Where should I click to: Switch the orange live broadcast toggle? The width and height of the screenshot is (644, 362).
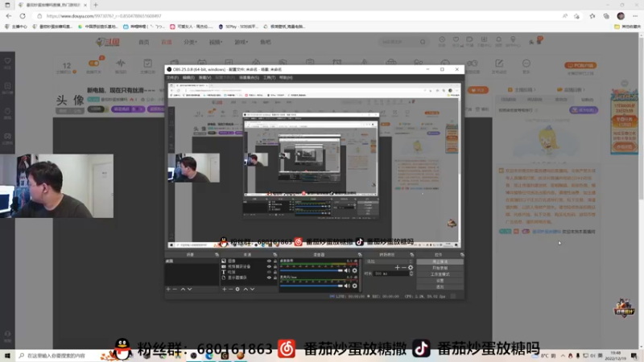(93, 64)
